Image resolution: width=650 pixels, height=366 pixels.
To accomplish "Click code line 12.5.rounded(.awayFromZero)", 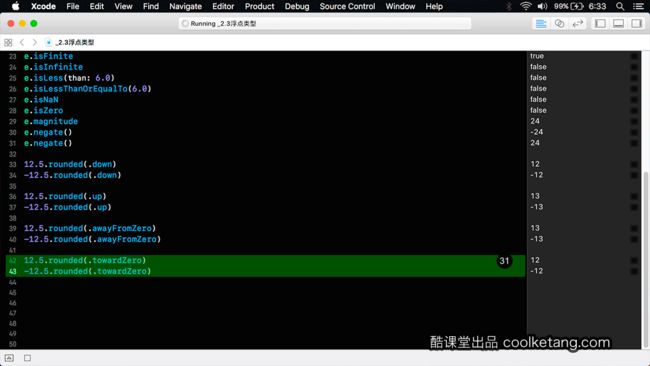I will 90,228.
